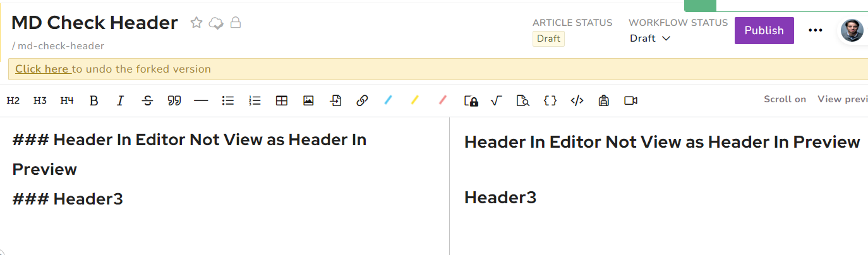
Task: Open the Workflow Status Draft dropdown
Action: click(x=650, y=39)
